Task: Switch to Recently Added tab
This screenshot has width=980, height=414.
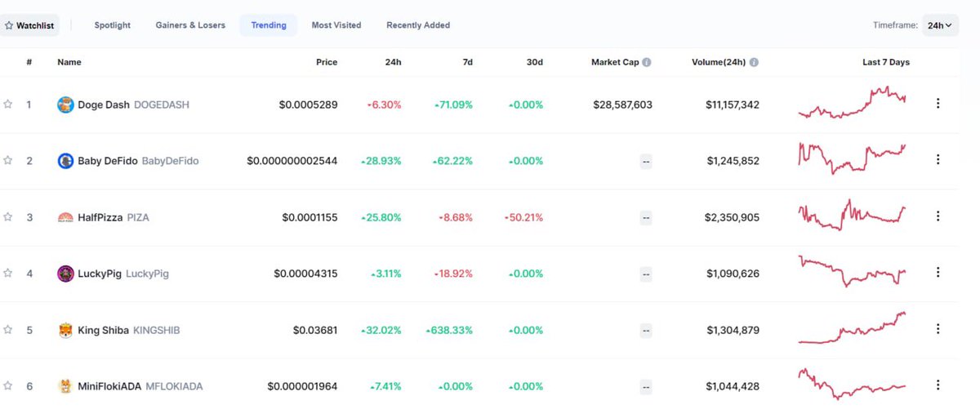Action: coord(418,25)
